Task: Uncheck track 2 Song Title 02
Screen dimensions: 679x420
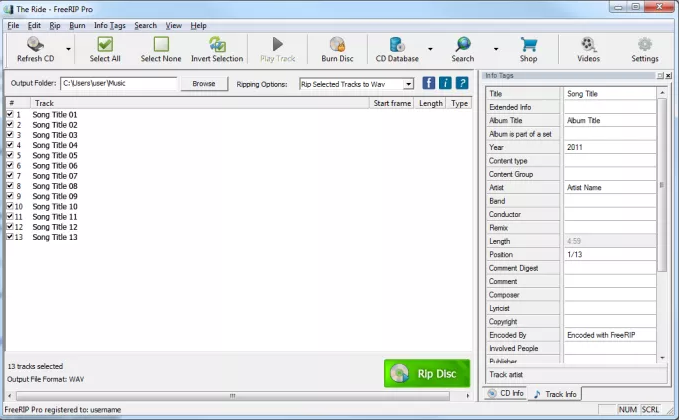Action: (10, 124)
